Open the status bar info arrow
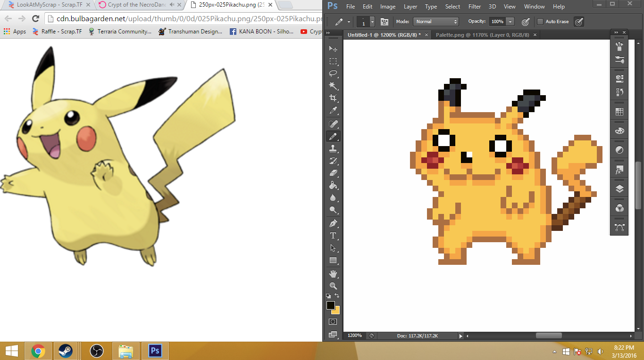The height and width of the screenshot is (360, 644). click(461, 336)
